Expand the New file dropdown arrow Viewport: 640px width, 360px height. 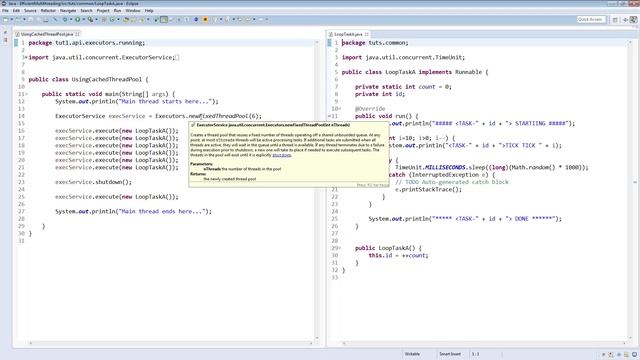[11, 19]
